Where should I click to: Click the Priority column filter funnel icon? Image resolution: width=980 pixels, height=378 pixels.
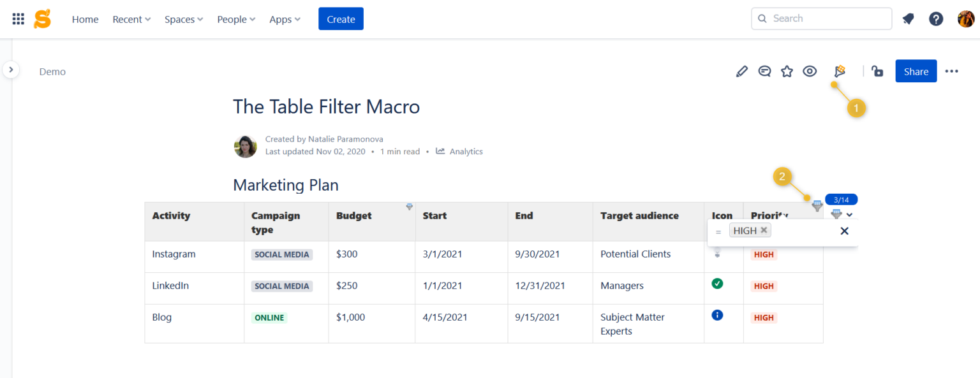[817, 206]
